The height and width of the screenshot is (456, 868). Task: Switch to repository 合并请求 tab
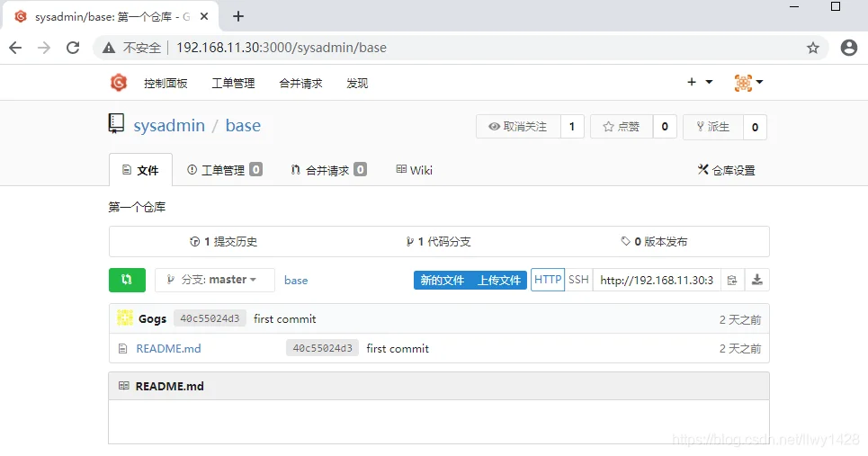pos(329,170)
